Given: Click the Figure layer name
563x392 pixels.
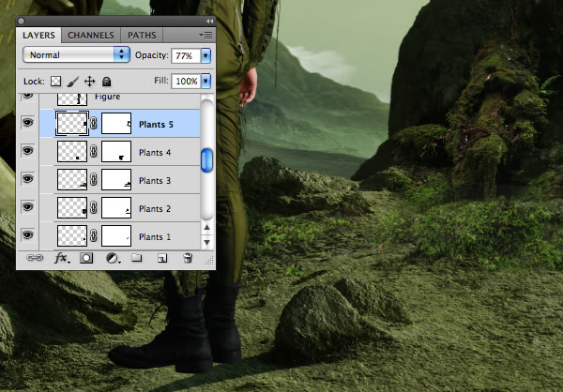Looking at the screenshot, I should pyautogui.click(x=108, y=97).
